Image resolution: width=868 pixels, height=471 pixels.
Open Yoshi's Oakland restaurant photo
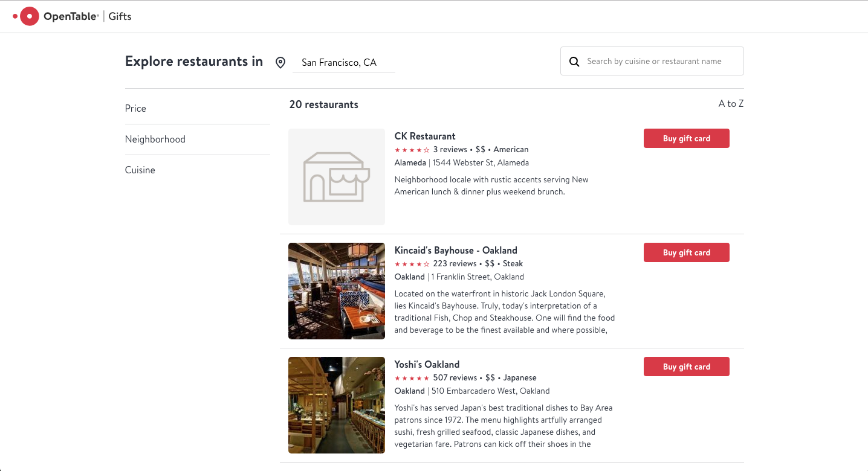[337, 405]
